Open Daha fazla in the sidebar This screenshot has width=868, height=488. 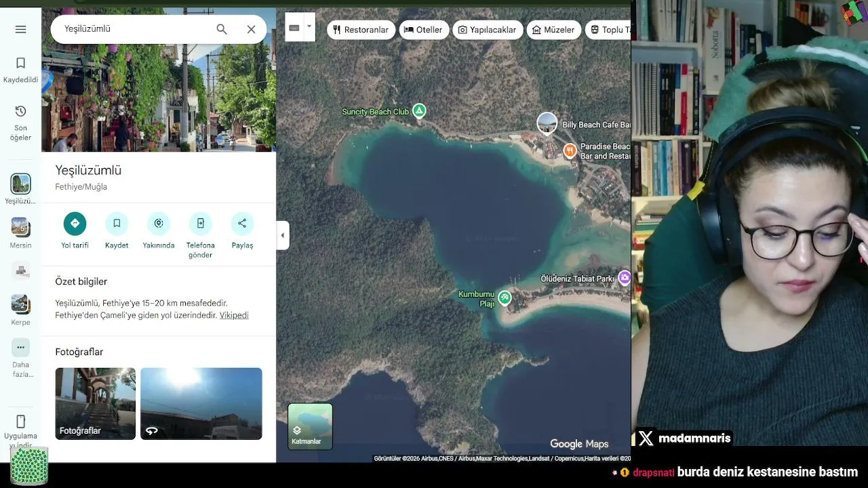pos(20,358)
